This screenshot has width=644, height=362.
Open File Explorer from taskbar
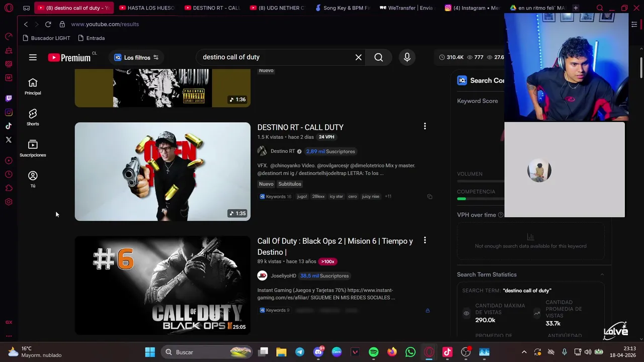coord(281,352)
